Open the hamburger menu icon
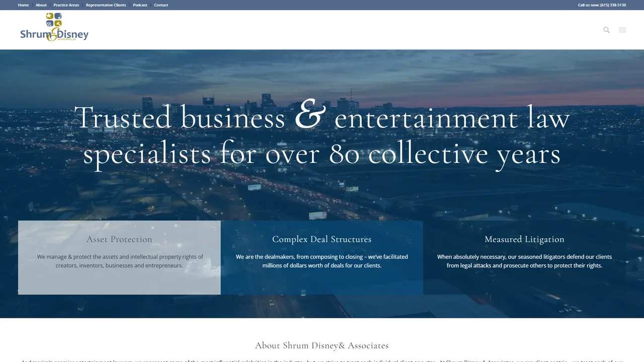644x362 pixels. point(622,30)
